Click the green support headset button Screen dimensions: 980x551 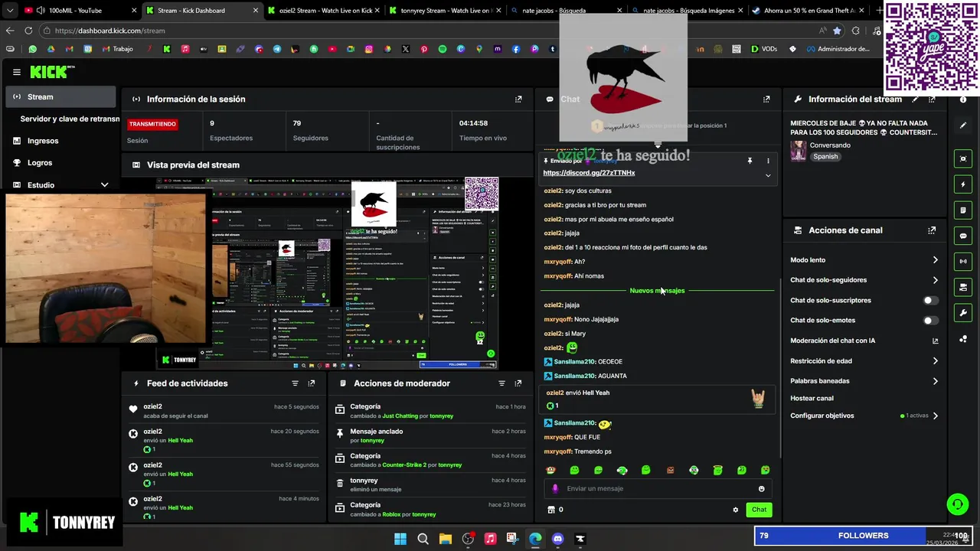[x=957, y=504]
